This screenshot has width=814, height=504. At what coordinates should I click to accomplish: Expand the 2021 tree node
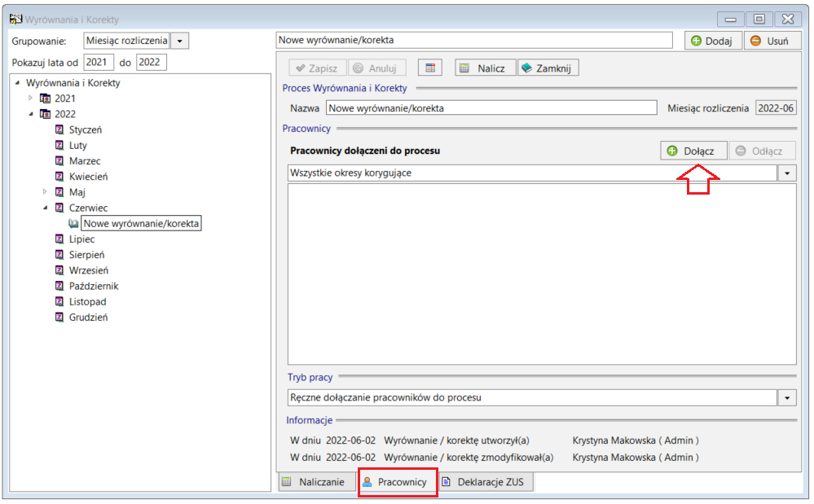(x=30, y=98)
